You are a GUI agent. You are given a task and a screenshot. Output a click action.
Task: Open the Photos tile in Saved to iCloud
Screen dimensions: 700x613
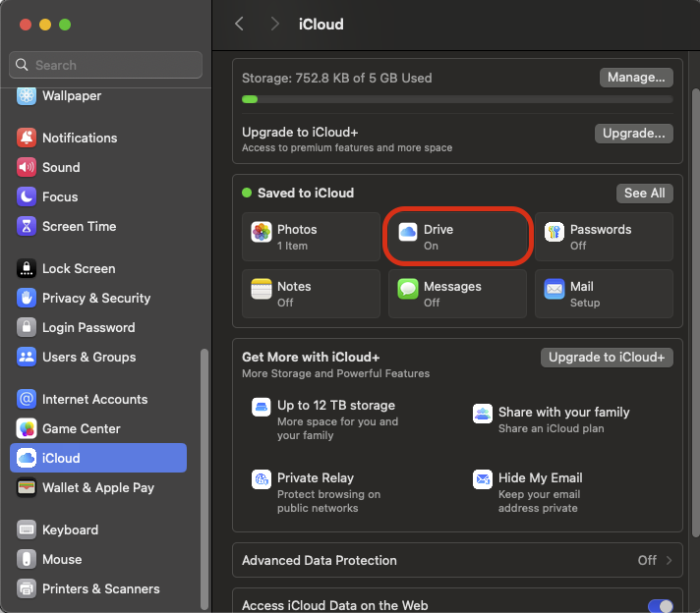click(311, 237)
